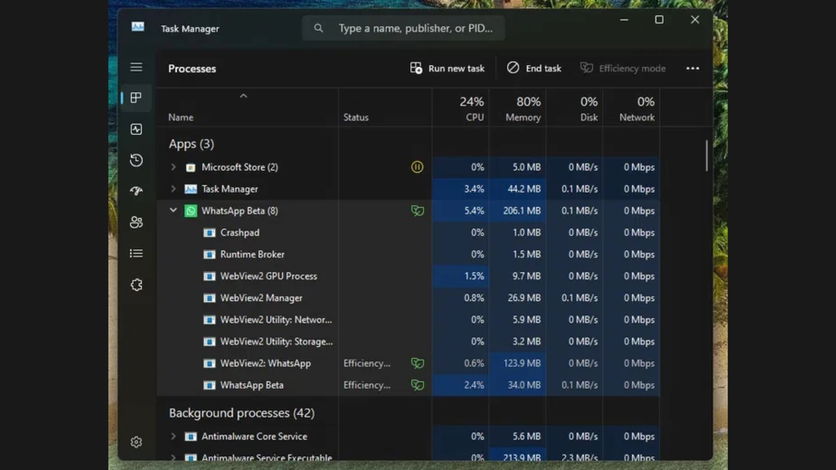Viewport: 836px width, 470px height.
Task: Expand the Microsoft Store (2) group
Action: 173,167
